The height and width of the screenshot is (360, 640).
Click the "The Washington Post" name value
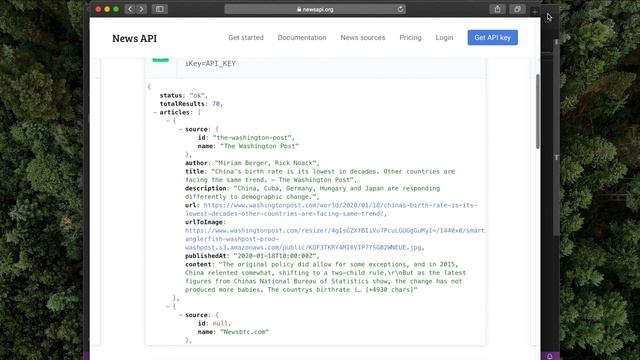tap(260, 146)
